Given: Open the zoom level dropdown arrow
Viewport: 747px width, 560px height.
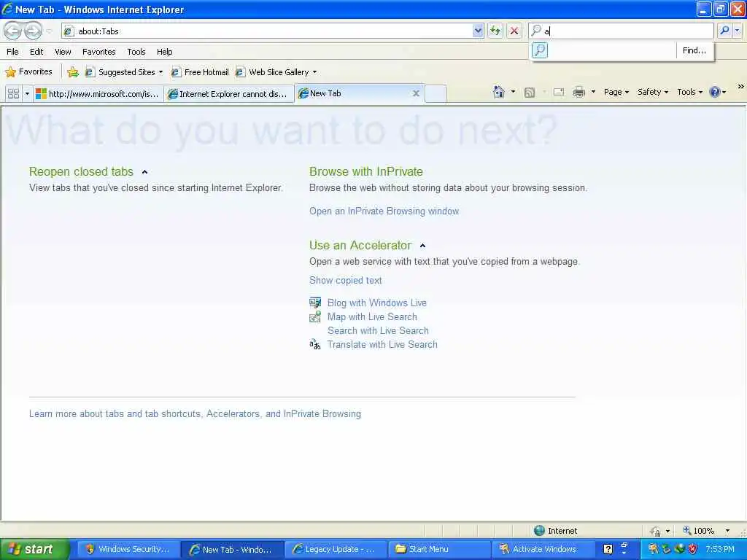Looking at the screenshot, I should pyautogui.click(x=727, y=531).
